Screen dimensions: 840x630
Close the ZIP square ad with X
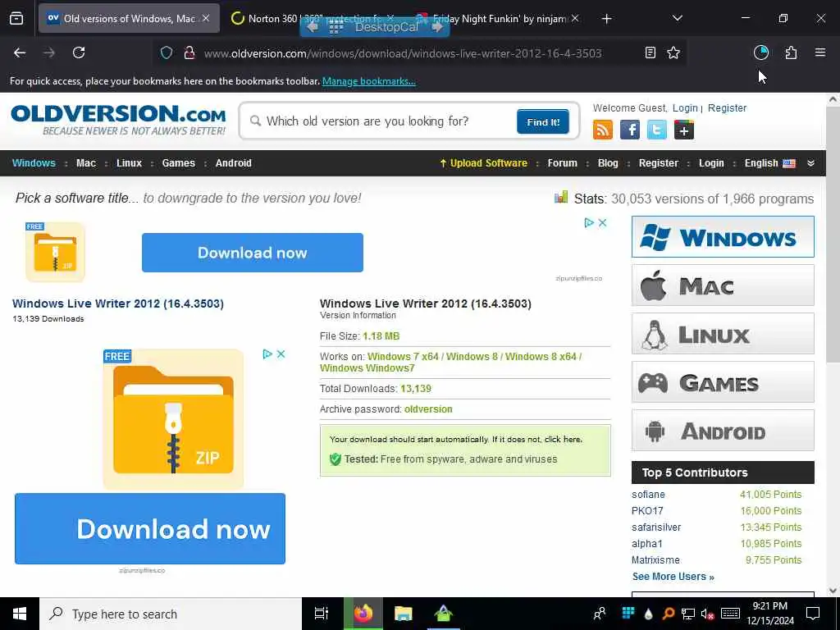[x=281, y=354]
